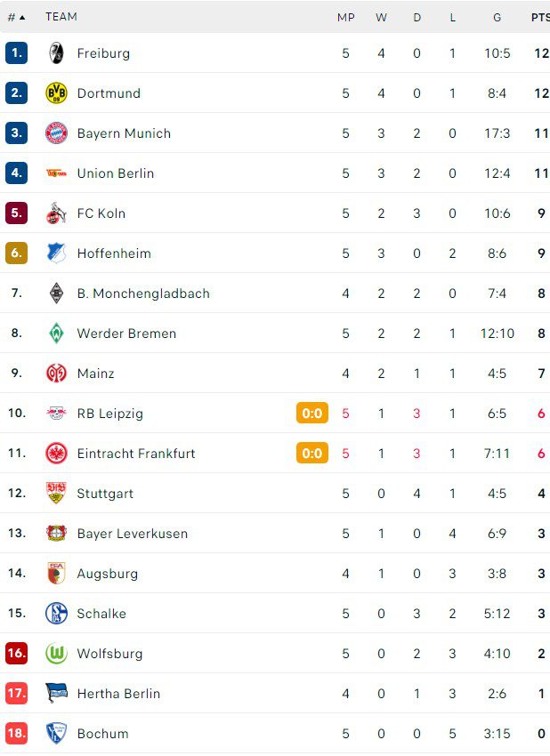Click the Freiburg club crest icon
The height and width of the screenshot is (756, 550).
[x=56, y=53]
